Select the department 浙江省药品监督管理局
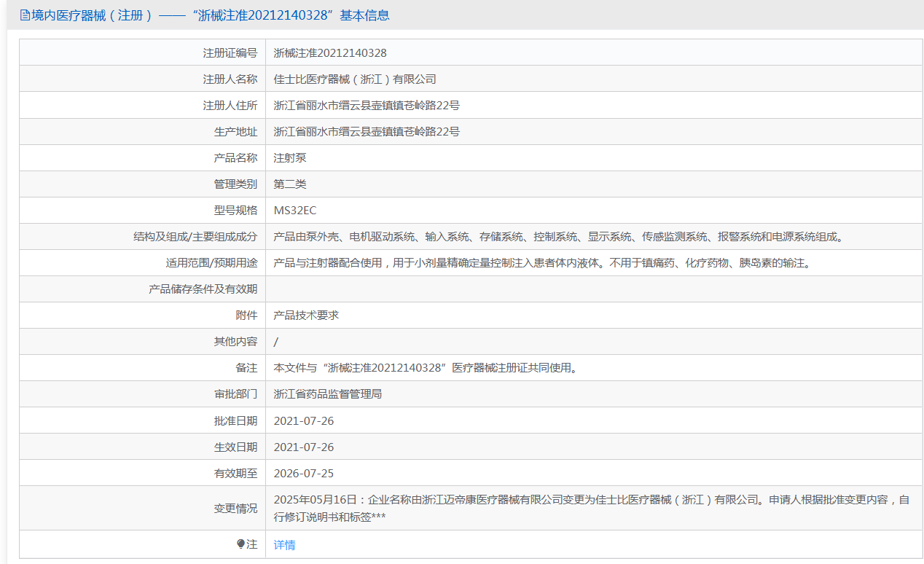This screenshot has width=924, height=564. pyautogui.click(x=328, y=394)
